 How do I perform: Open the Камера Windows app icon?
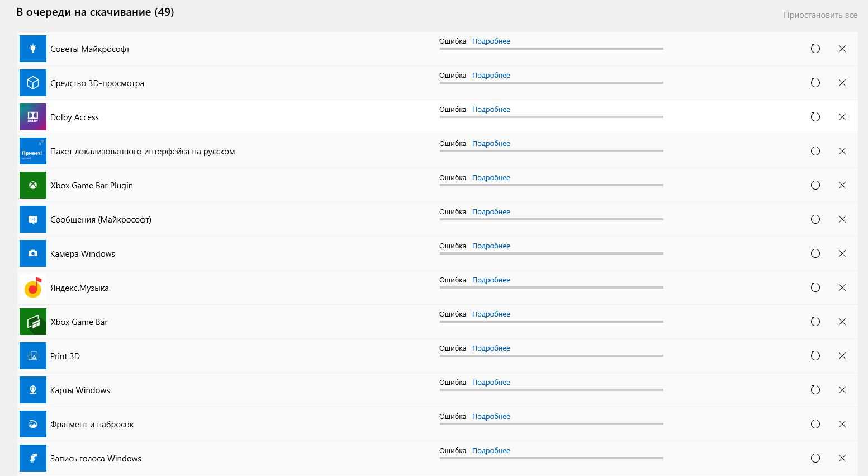tap(33, 253)
